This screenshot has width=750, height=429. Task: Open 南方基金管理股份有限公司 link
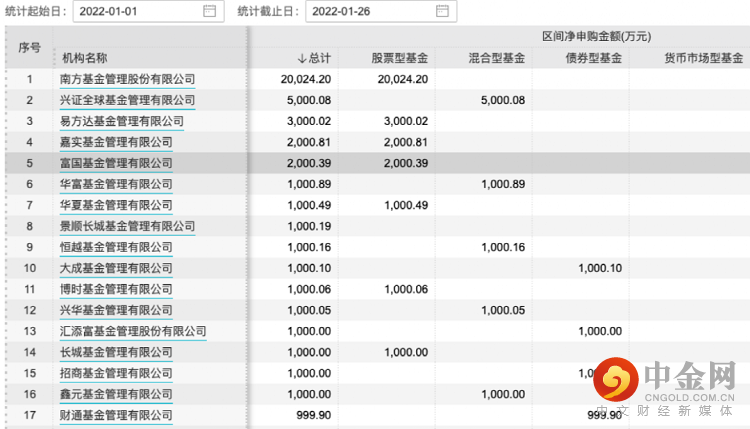coord(127,79)
